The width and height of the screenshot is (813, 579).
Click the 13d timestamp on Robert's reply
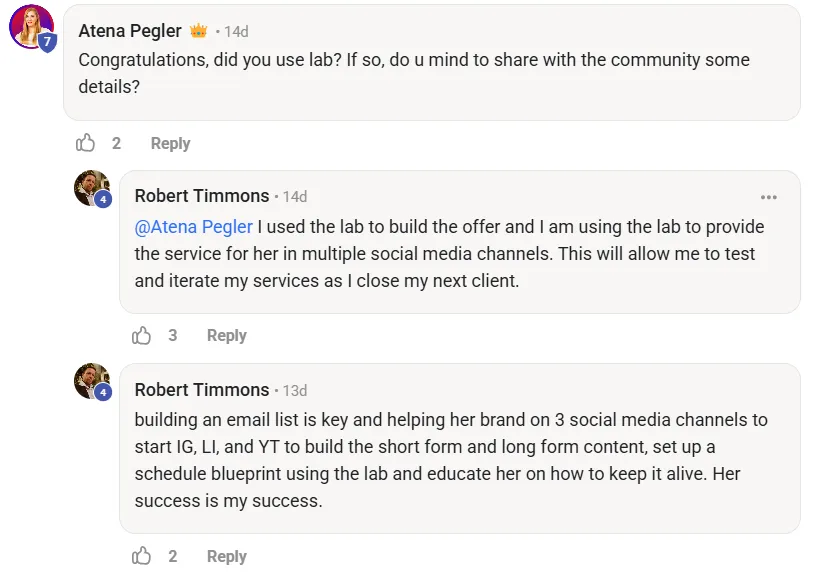[x=295, y=391]
